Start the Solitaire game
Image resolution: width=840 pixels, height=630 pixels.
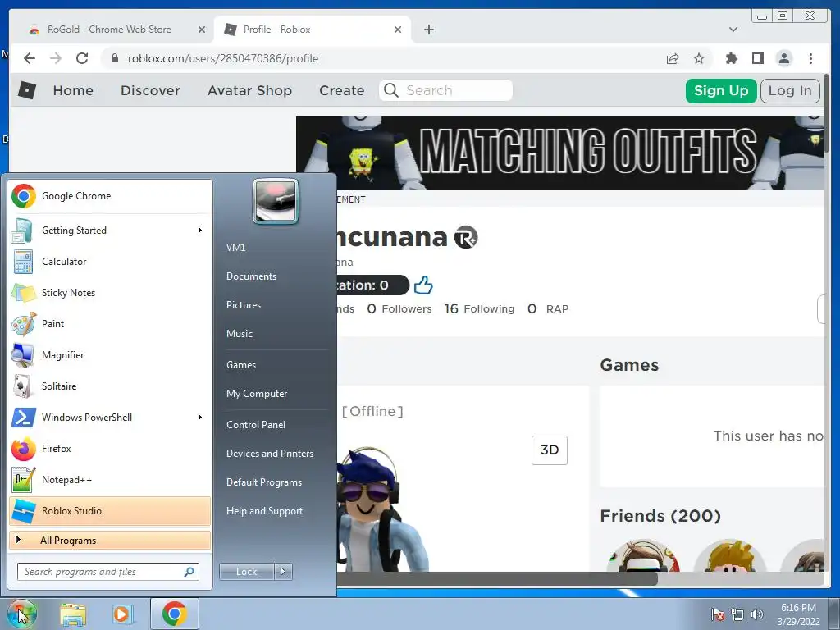click(x=110, y=386)
